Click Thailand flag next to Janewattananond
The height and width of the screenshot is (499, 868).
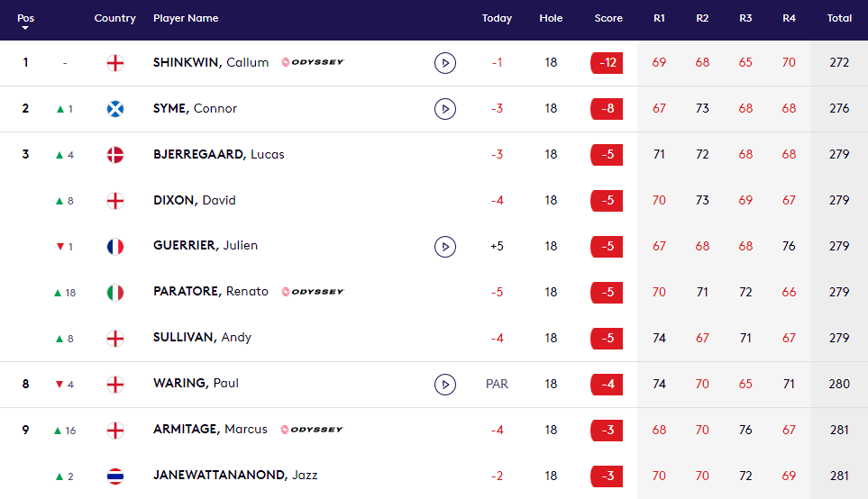click(115, 476)
